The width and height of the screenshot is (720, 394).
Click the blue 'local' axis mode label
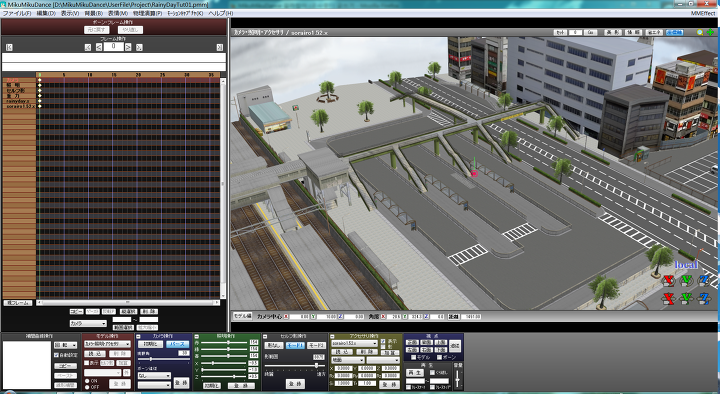[x=686, y=265]
